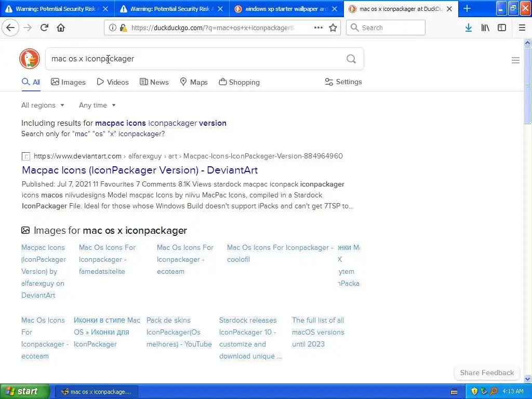The width and height of the screenshot is (532, 399).
Task: Focus the Firefox toolbar Search box
Action: [x=385, y=28]
